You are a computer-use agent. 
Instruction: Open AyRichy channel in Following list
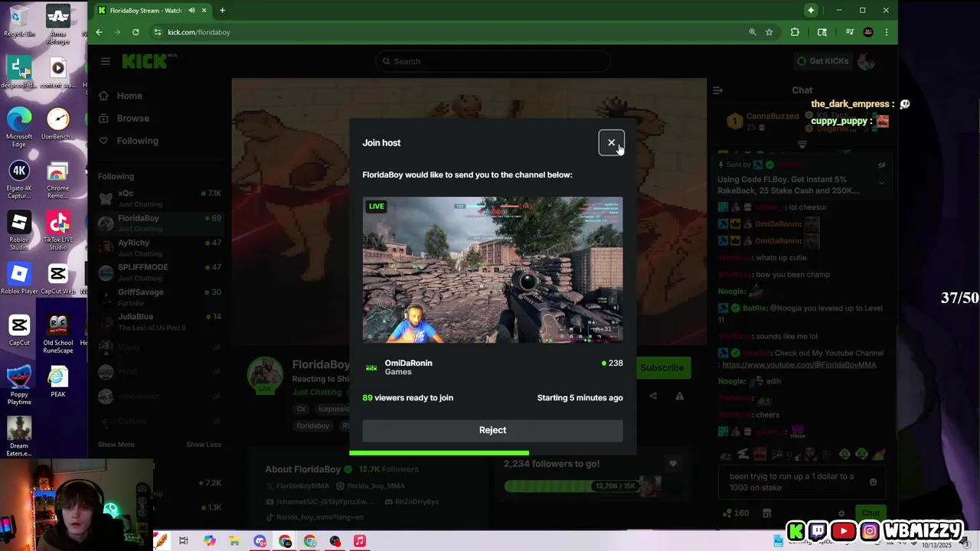point(158,247)
